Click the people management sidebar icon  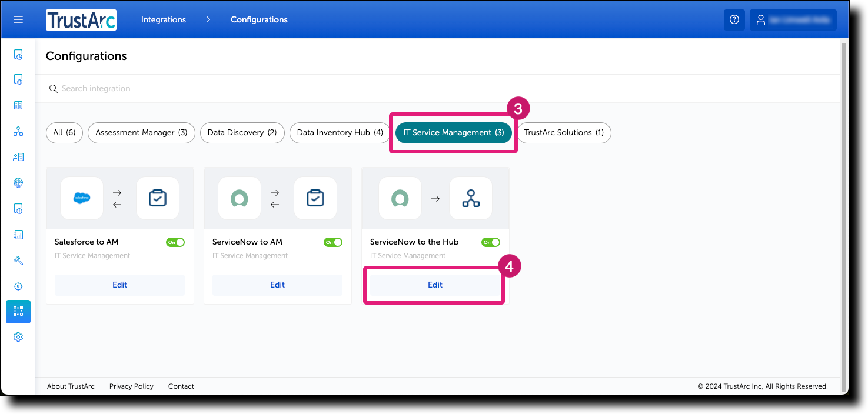click(18, 157)
